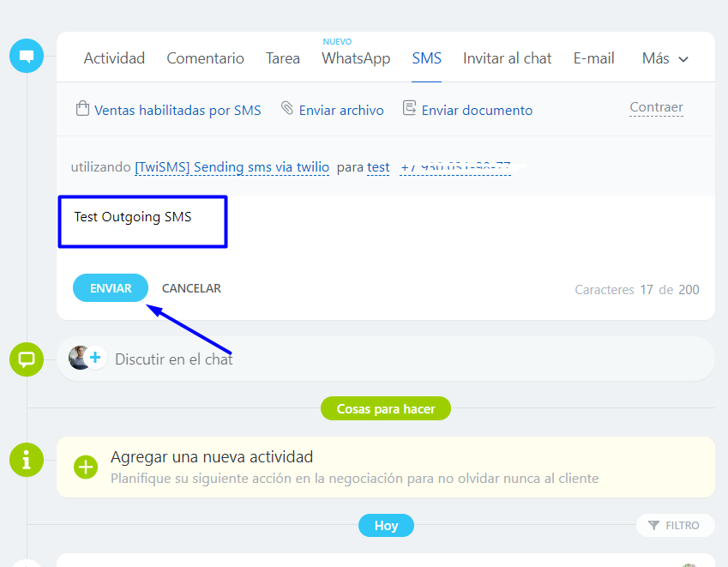Collapse the editor with Contraer
Viewport: 728px width, 567px height.
click(x=656, y=107)
